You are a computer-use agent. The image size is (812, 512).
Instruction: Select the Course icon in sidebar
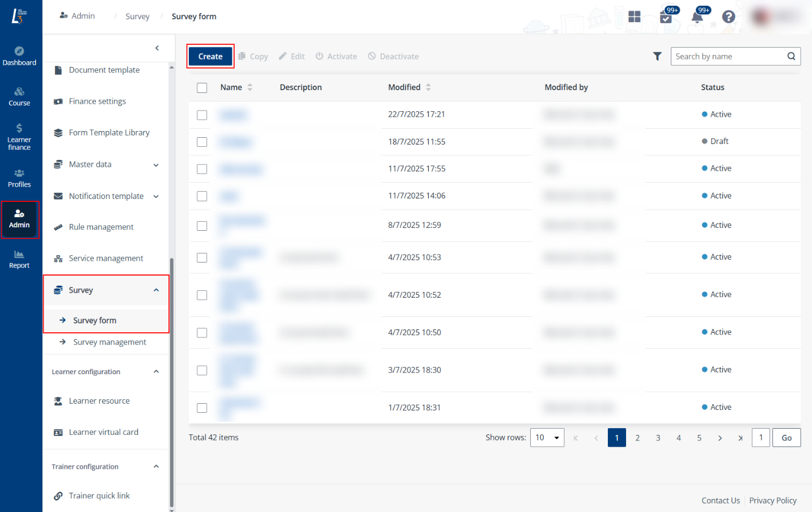20,96
